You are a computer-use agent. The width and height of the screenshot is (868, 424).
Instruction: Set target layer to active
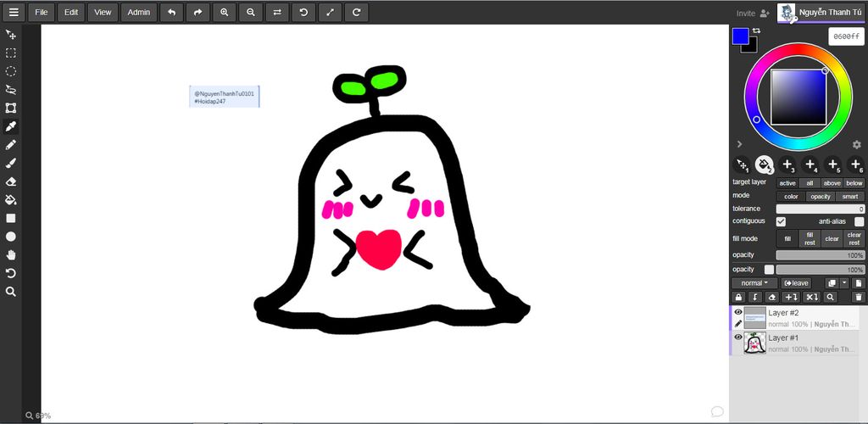click(787, 182)
